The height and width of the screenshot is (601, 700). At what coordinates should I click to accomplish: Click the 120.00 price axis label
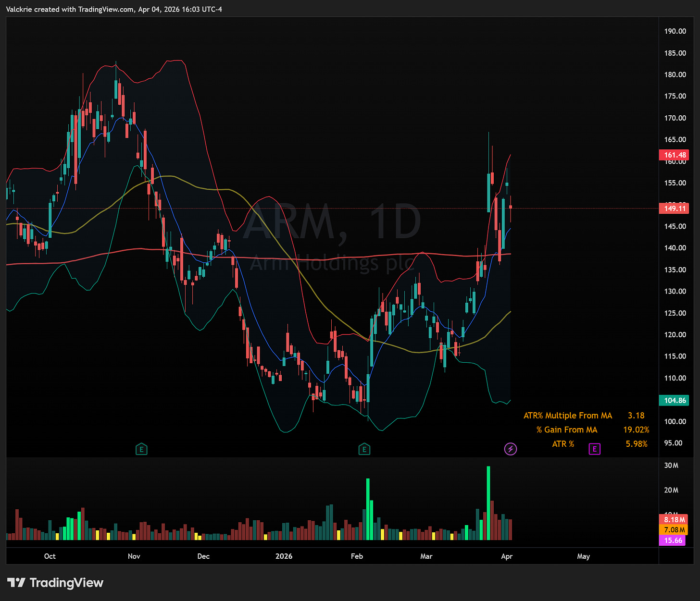pyautogui.click(x=675, y=335)
